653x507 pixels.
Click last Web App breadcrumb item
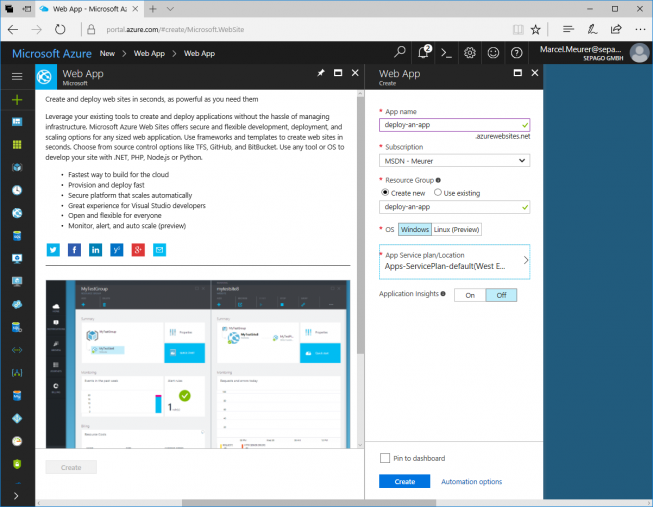[x=199, y=53]
